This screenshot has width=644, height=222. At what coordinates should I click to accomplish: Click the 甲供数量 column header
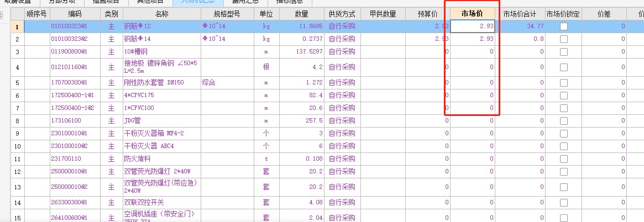[x=383, y=14]
